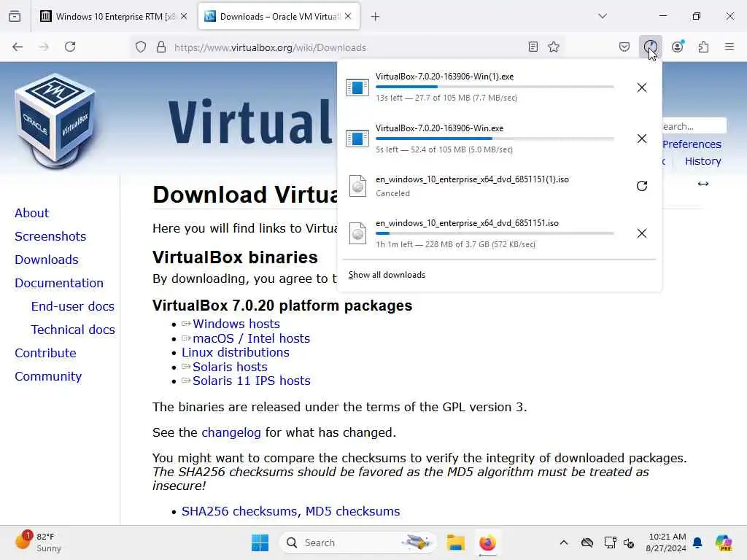747x560 pixels.
Task: Go forward one page
Action: coord(44,47)
